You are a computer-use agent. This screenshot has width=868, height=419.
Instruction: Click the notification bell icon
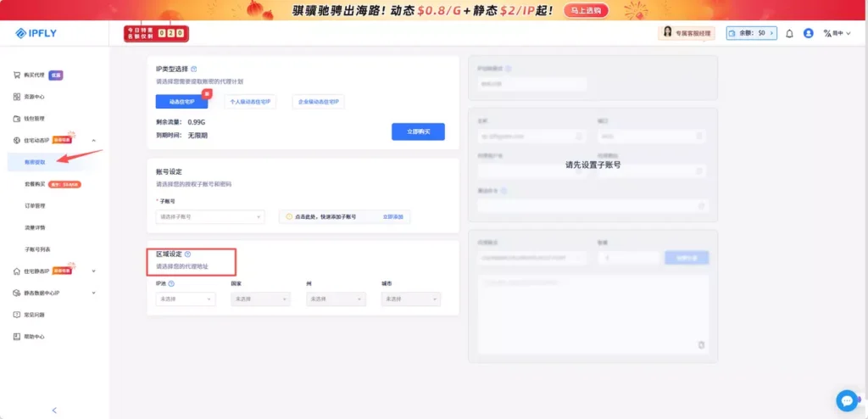[789, 33]
